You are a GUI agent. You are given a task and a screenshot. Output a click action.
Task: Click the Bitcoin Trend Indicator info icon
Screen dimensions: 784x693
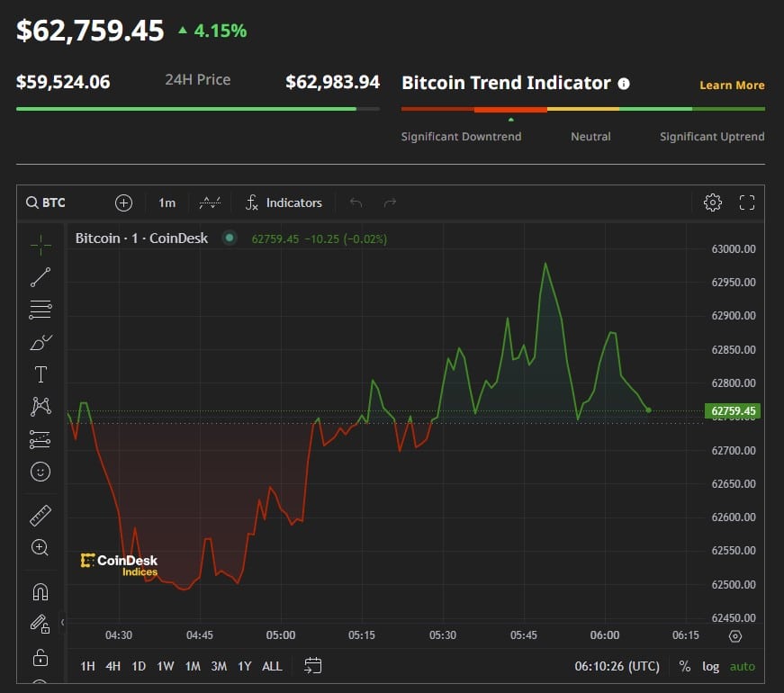coord(624,84)
